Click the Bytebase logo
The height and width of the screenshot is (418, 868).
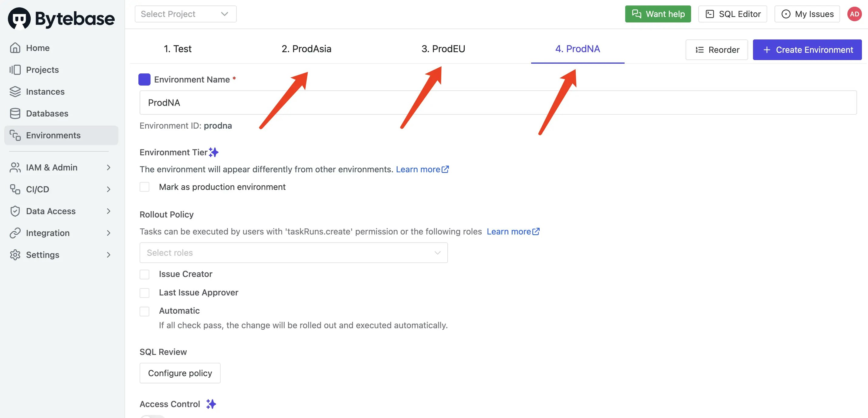(61, 19)
